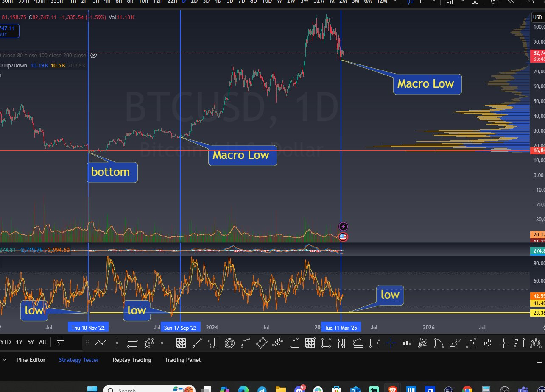Select the vertical line tool

coord(117,343)
